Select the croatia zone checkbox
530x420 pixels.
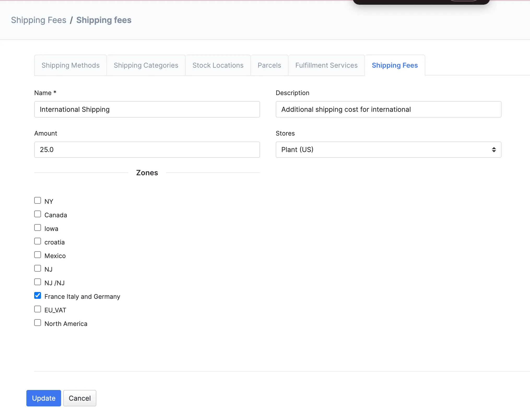point(38,241)
